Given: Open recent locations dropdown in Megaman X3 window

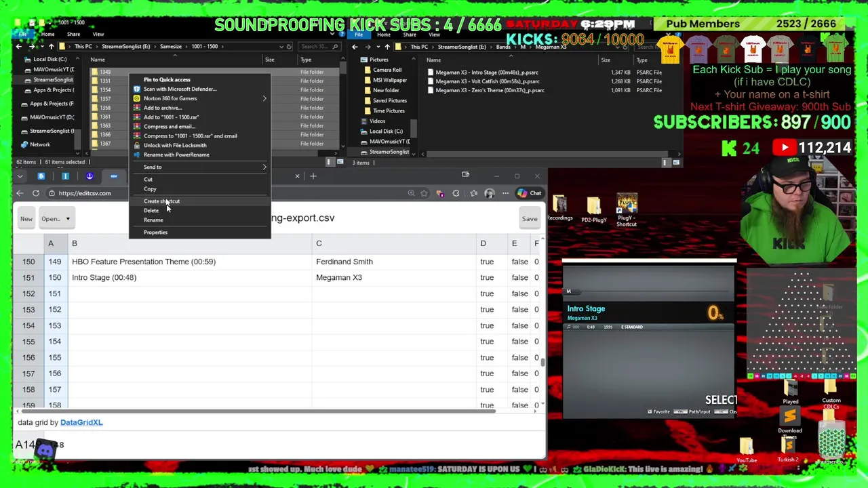Looking at the screenshot, I should pyautogui.click(x=377, y=47).
